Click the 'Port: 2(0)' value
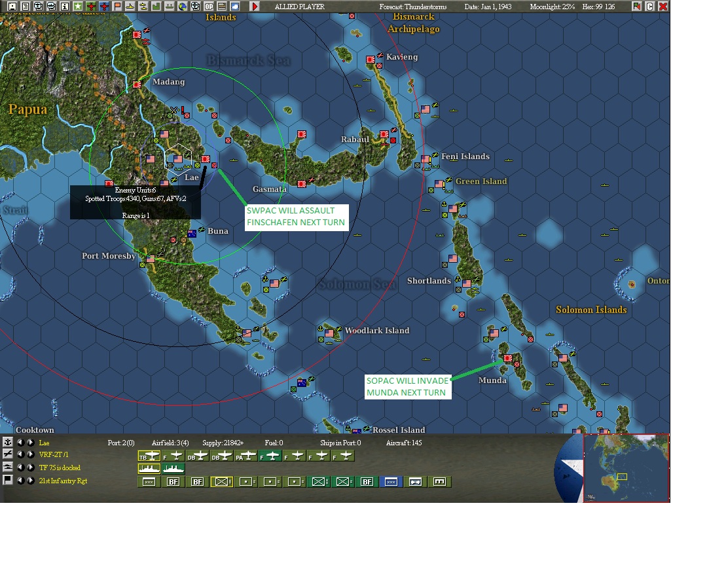This screenshot has height=588, width=709. pos(121,443)
